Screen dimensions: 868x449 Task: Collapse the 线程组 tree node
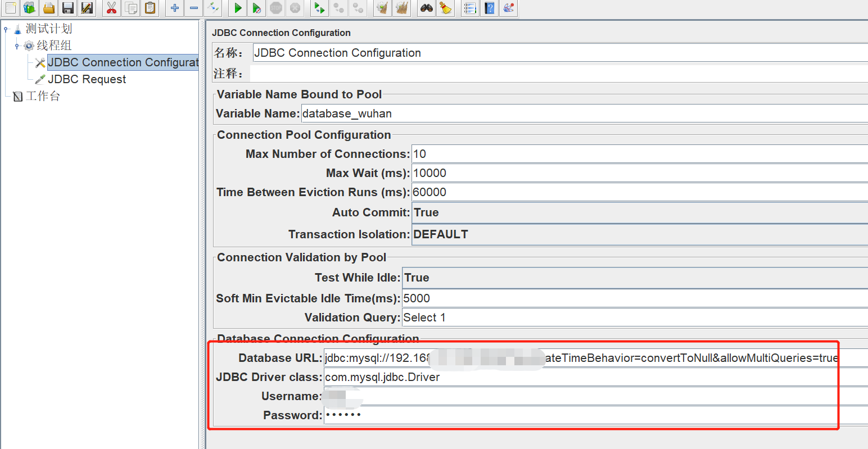(17, 46)
